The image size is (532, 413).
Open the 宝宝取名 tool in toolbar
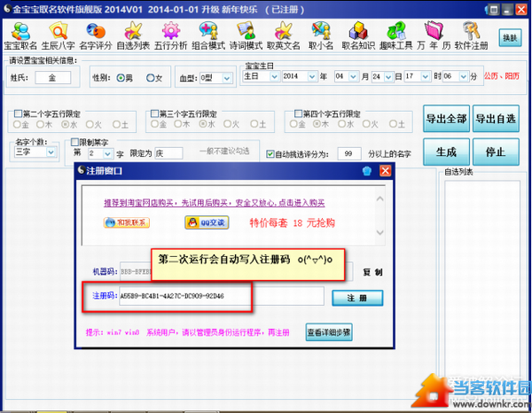(20, 35)
